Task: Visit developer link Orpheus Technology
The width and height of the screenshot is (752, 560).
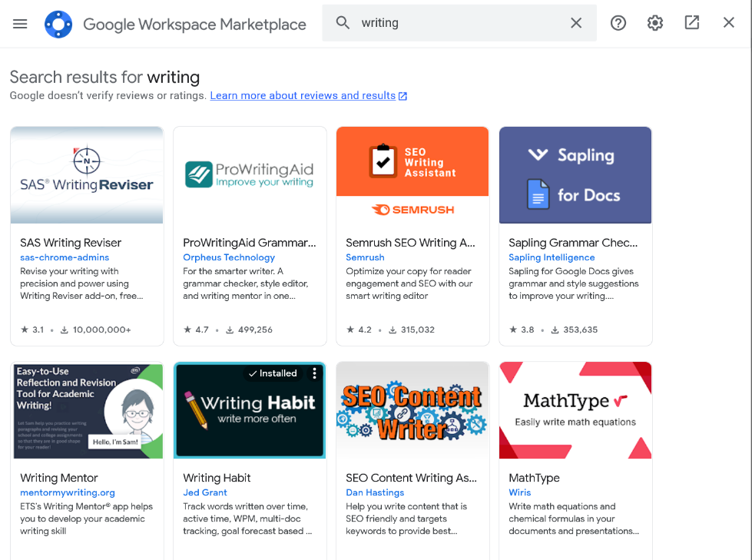Action: coord(229,257)
